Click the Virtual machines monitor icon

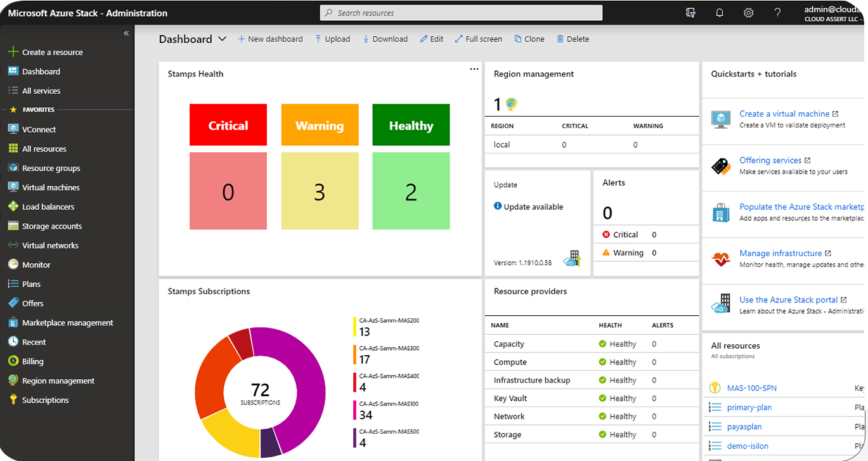click(x=13, y=187)
